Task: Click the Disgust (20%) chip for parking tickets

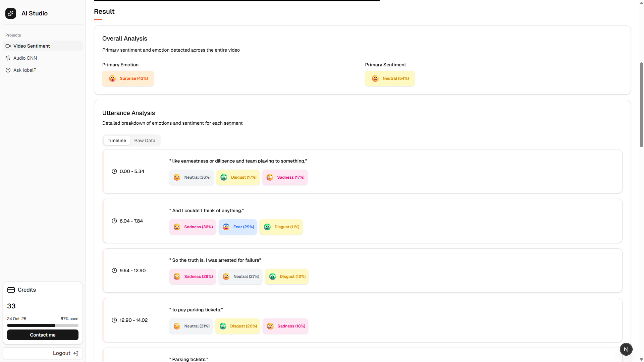Action: click(x=238, y=326)
